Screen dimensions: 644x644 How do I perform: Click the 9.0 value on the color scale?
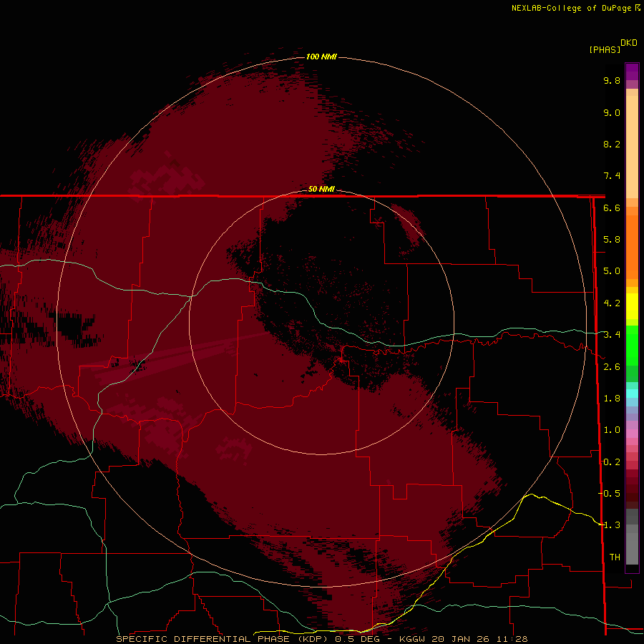(612, 112)
